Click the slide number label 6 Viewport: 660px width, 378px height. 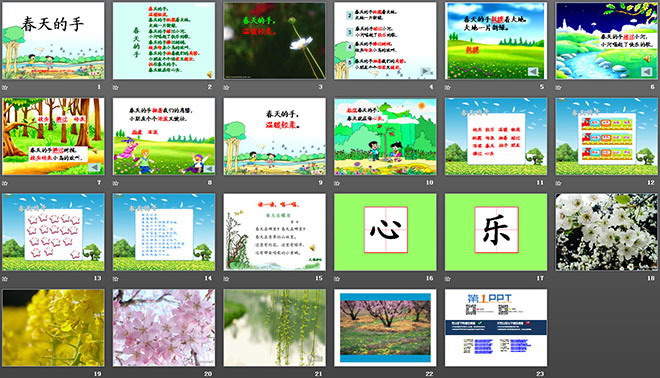click(652, 87)
